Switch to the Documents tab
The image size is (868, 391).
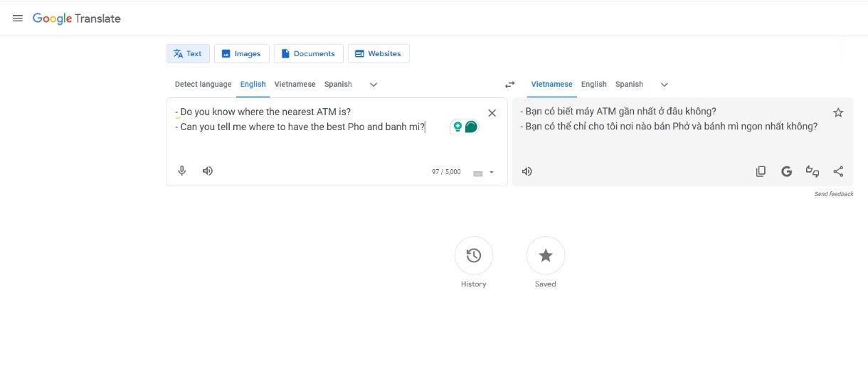pyautogui.click(x=308, y=53)
